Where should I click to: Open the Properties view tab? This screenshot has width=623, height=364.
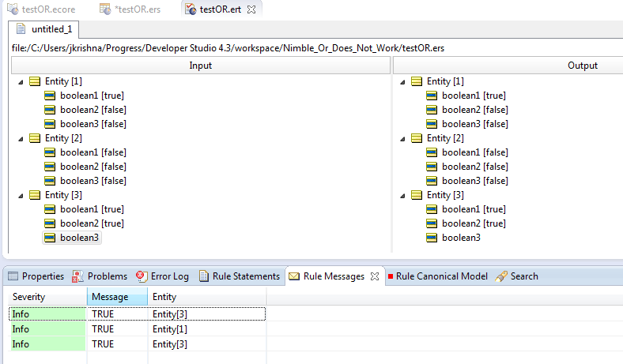(36, 276)
